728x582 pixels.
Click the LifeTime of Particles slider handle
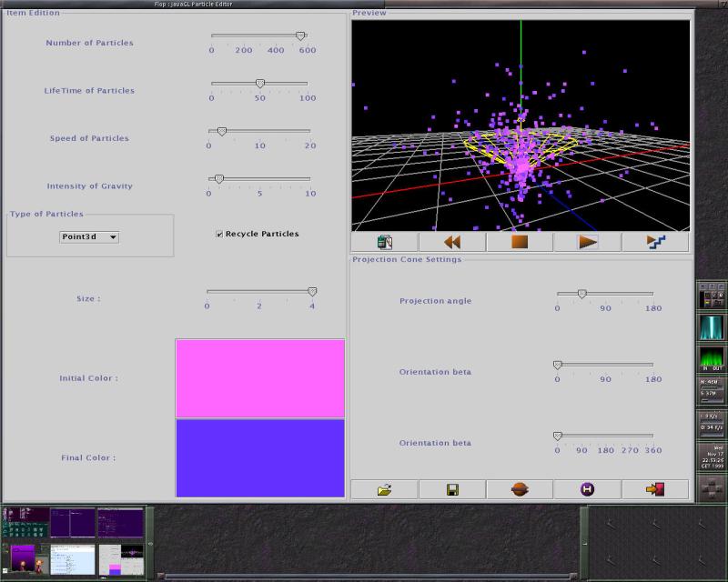259,84
